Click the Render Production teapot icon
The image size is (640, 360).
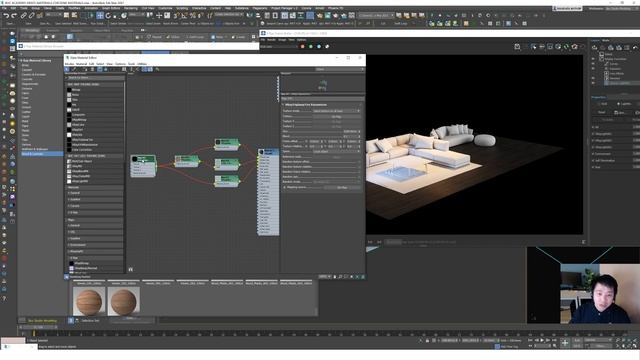(x=336, y=16)
